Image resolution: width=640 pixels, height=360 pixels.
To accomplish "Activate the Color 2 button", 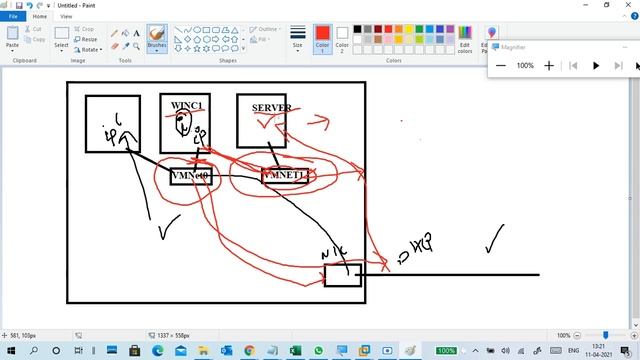I will click(x=342, y=39).
